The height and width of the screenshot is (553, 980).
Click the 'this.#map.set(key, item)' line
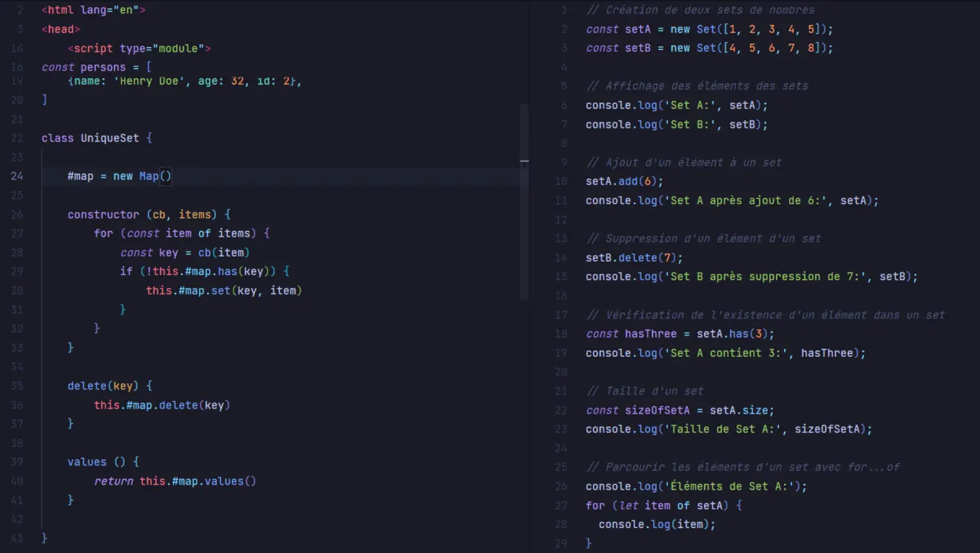click(224, 291)
